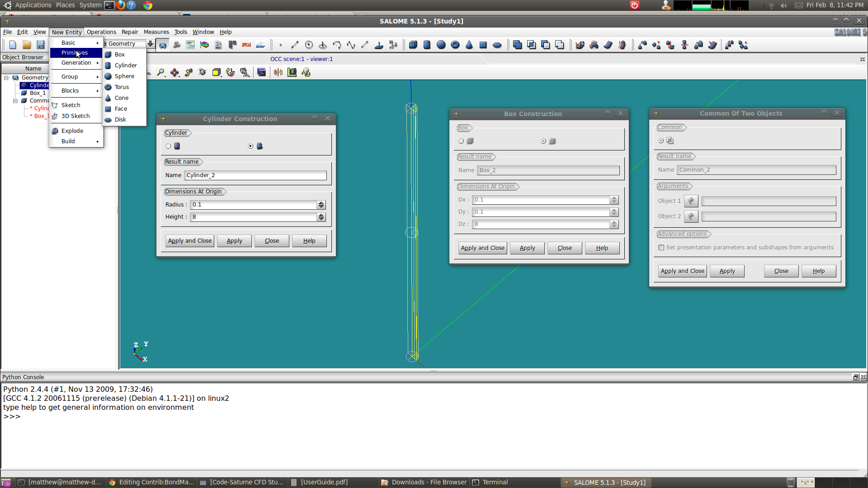Click the Cylinder_2 name input field
The height and width of the screenshot is (488, 868).
point(255,175)
